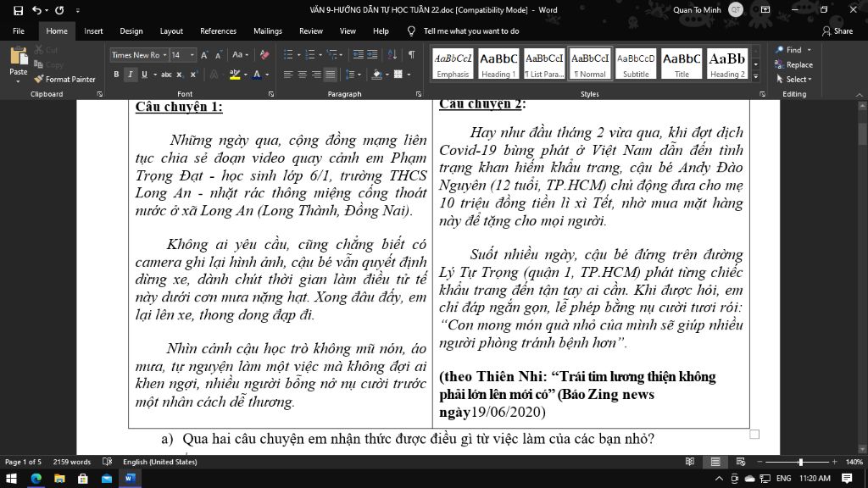The height and width of the screenshot is (488, 868).
Task: Start a numbered list
Action: [310, 55]
